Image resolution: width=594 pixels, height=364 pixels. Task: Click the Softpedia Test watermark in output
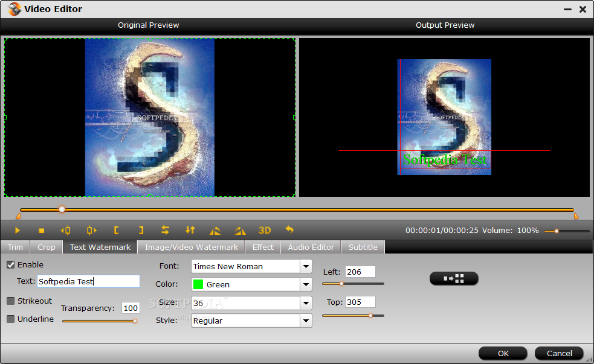[445, 160]
